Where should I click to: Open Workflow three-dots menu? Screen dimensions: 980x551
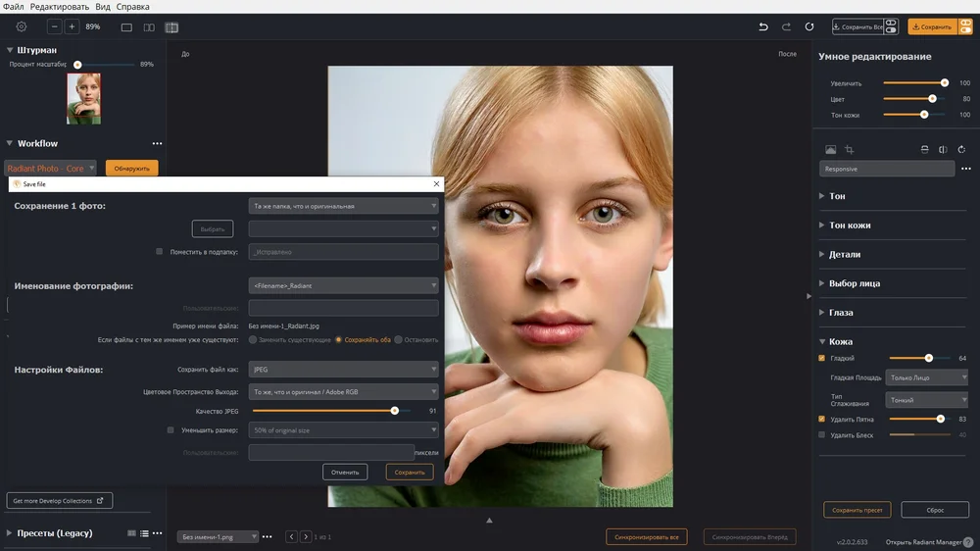[157, 143]
